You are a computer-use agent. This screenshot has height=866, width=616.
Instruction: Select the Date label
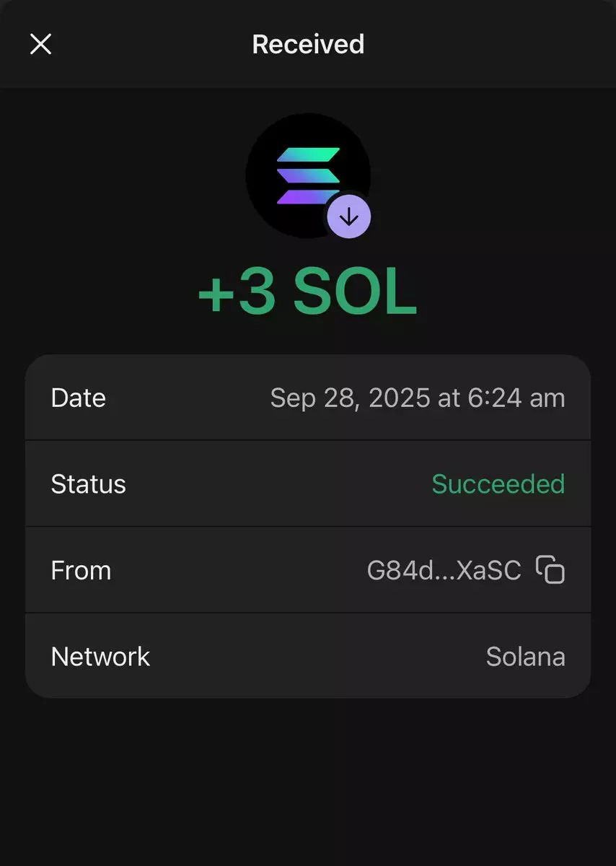click(x=78, y=398)
